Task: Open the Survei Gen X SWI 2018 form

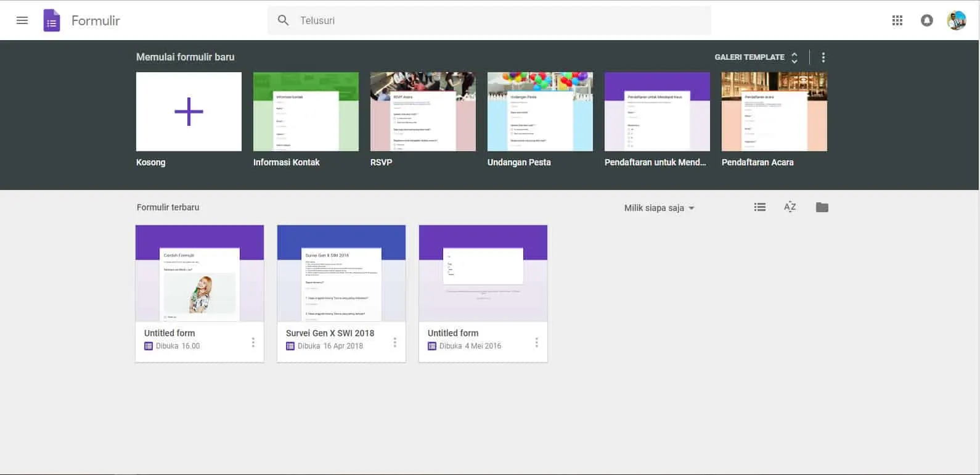Action: pos(341,273)
